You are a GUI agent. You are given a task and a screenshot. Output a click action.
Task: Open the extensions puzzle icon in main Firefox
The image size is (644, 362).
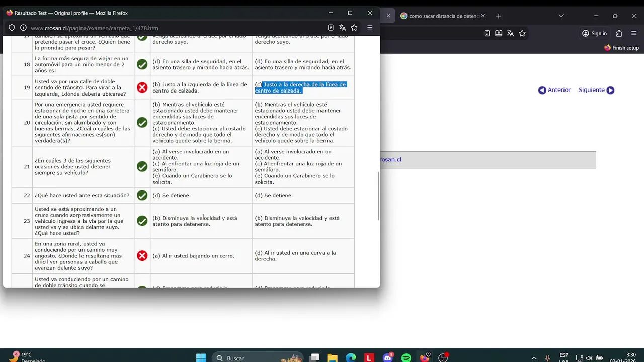(x=619, y=33)
